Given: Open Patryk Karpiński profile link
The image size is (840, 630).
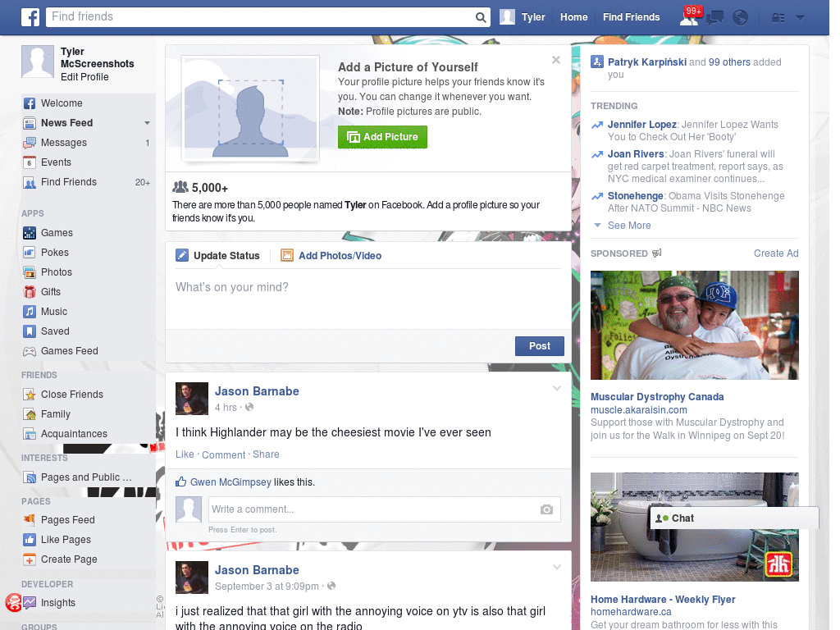Looking at the screenshot, I should click(646, 62).
